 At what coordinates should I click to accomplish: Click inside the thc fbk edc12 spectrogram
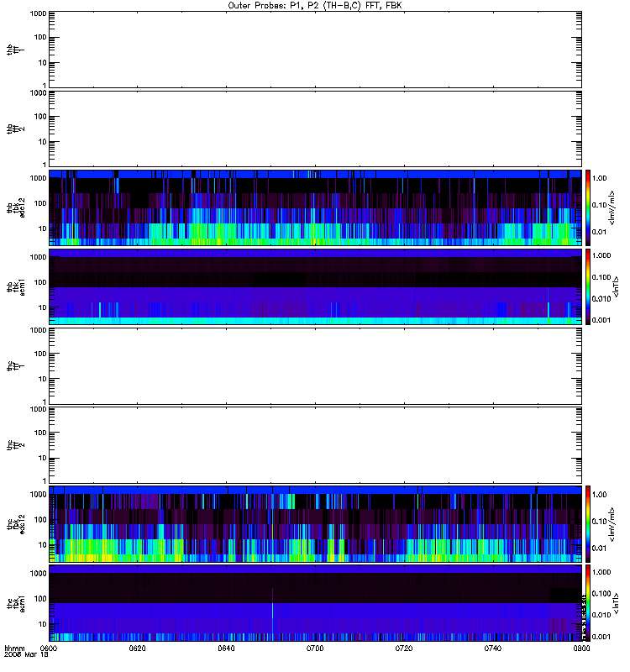click(x=316, y=524)
